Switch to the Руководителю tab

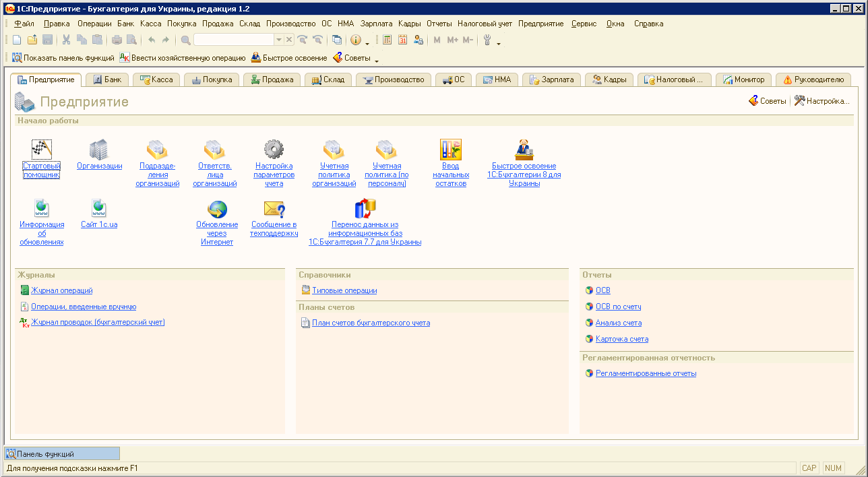tap(813, 79)
